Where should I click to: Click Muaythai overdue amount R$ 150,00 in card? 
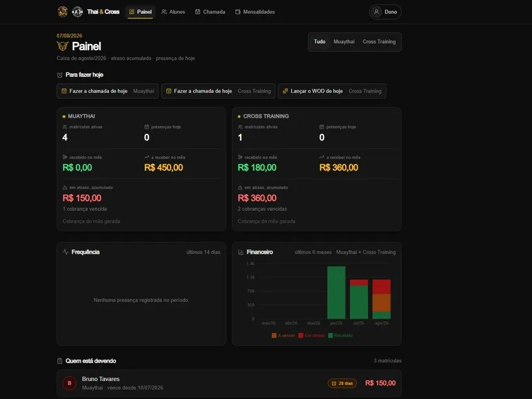[82, 198]
